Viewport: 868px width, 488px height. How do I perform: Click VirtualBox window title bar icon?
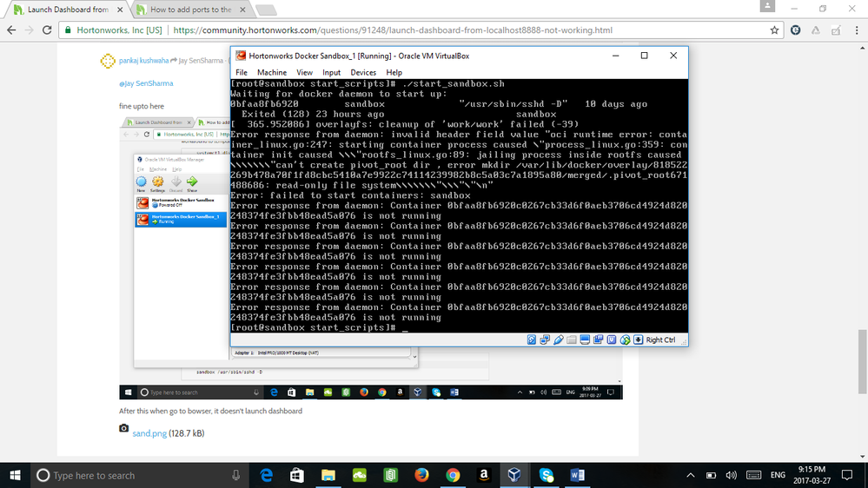click(x=241, y=56)
